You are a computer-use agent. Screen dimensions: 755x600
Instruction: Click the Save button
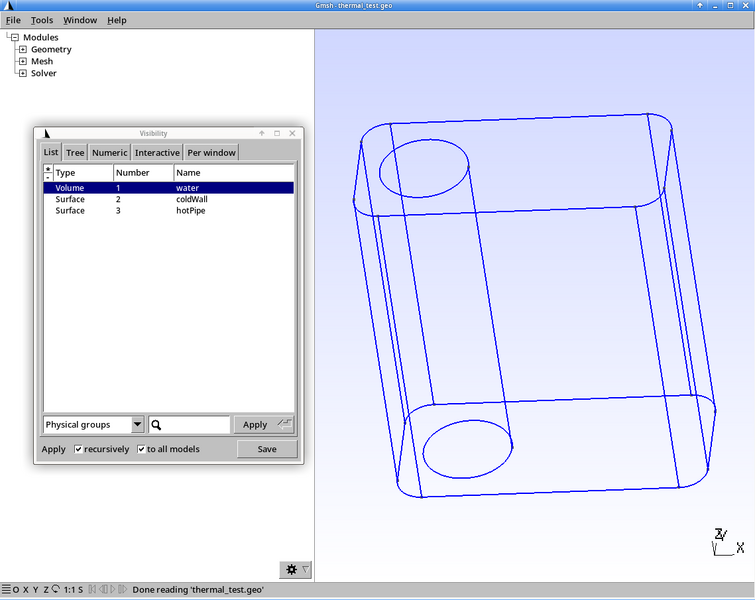click(267, 449)
